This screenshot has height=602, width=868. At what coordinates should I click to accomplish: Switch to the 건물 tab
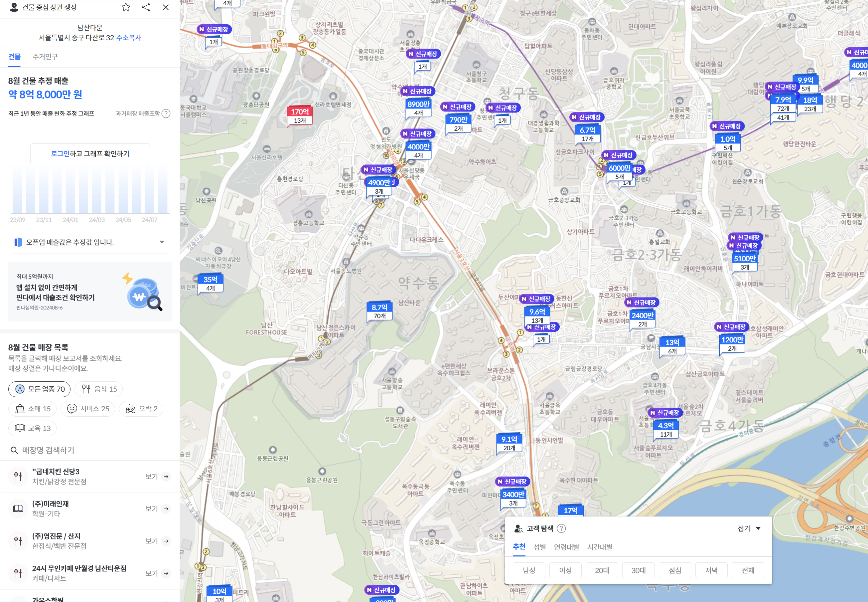14,57
